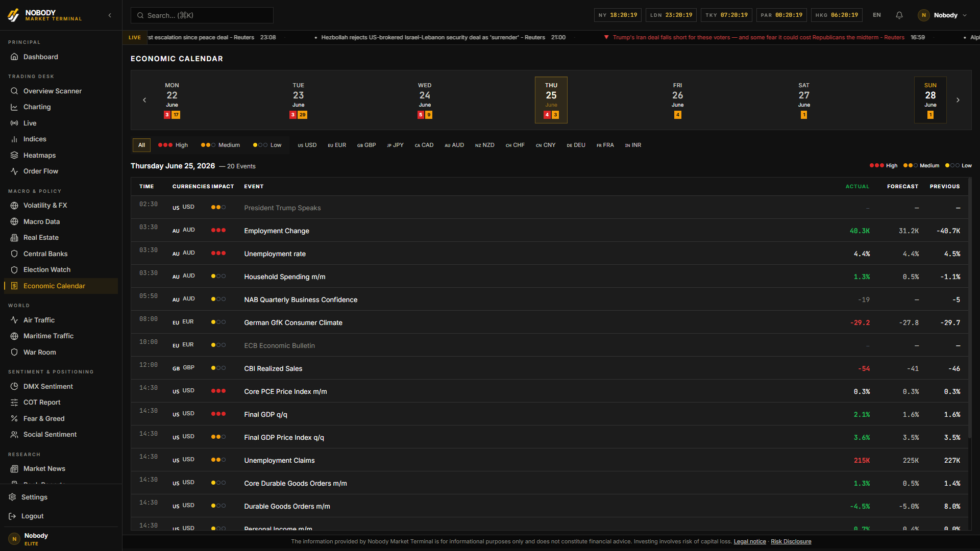Go to previous week arrow
The height and width of the screenshot is (551, 980).
coord(144,100)
